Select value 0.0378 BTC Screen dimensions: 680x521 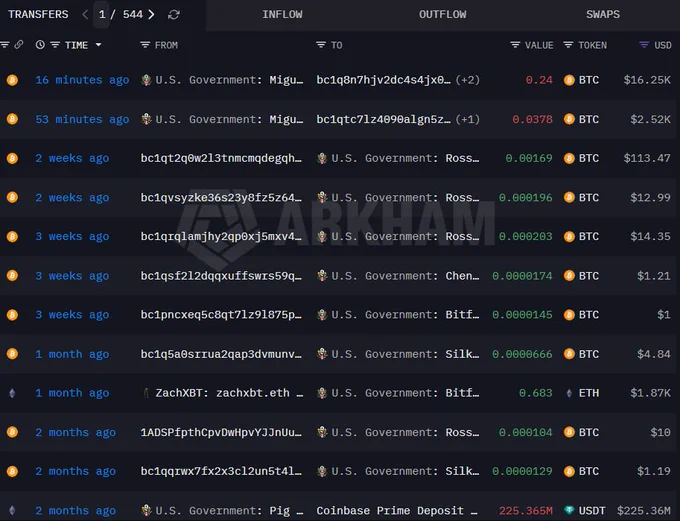(x=532, y=119)
